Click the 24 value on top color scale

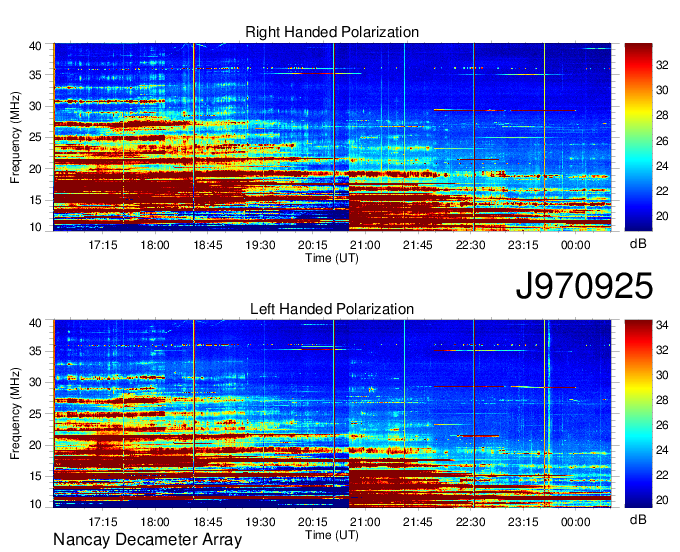tap(662, 166)
